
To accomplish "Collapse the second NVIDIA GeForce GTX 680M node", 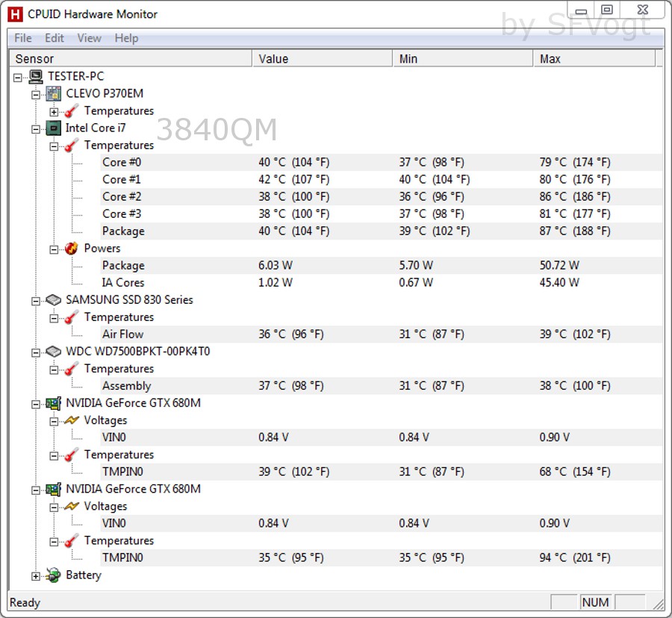I will pyautogui.click(x=36, y=490).
